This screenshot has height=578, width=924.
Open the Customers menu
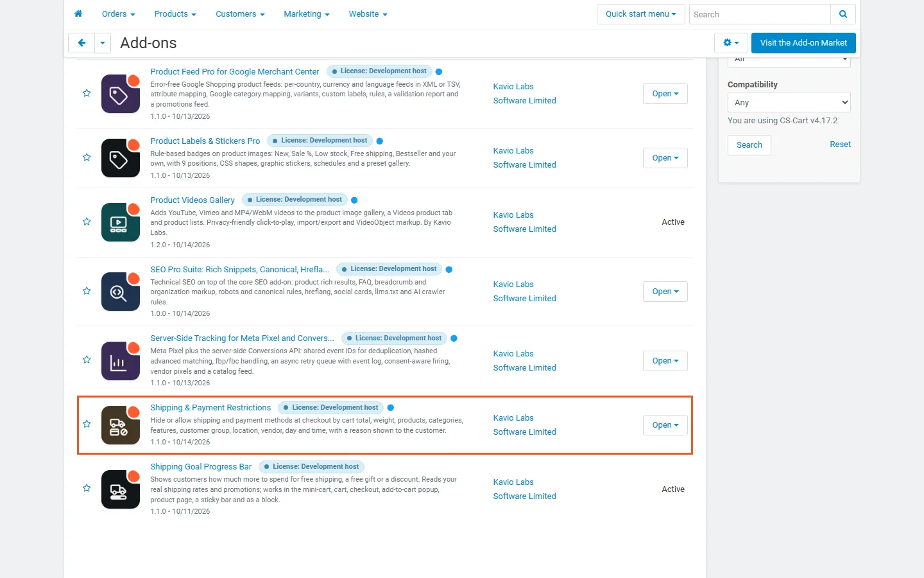click(240, 14)
